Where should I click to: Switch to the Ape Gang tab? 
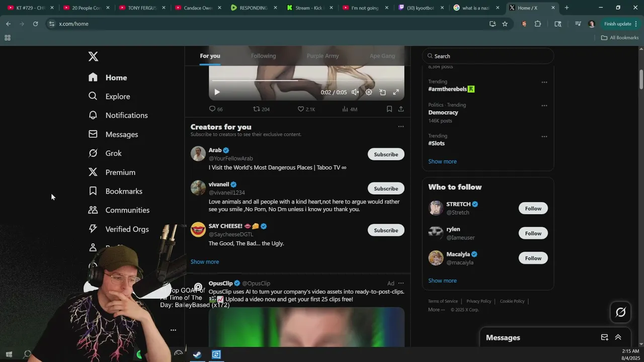coord(382,56)
